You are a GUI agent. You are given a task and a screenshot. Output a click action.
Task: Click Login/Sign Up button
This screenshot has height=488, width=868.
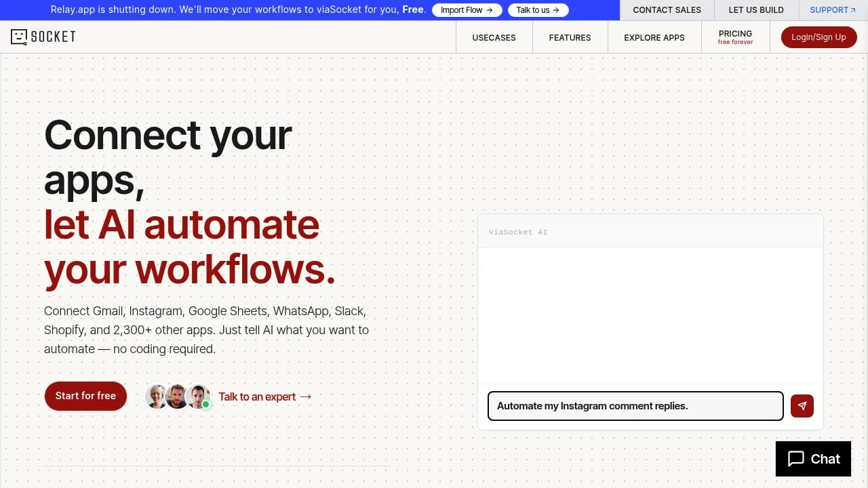(x=819, y=37)
